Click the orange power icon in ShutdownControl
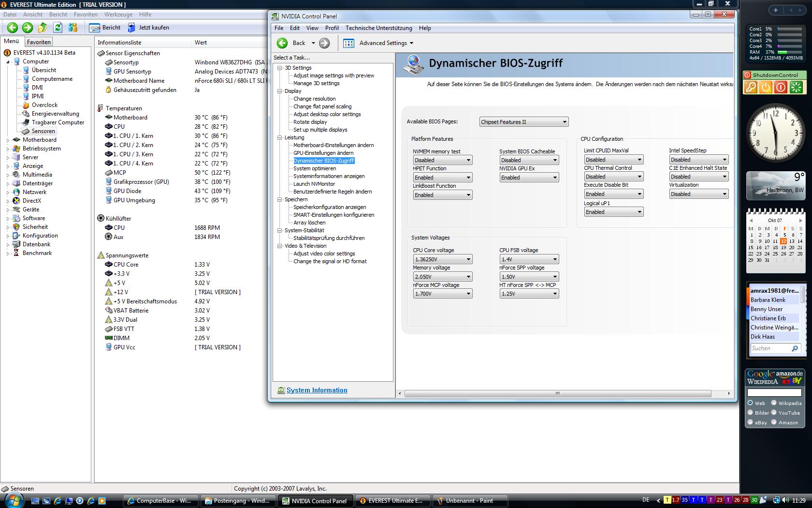 [766, 87]
